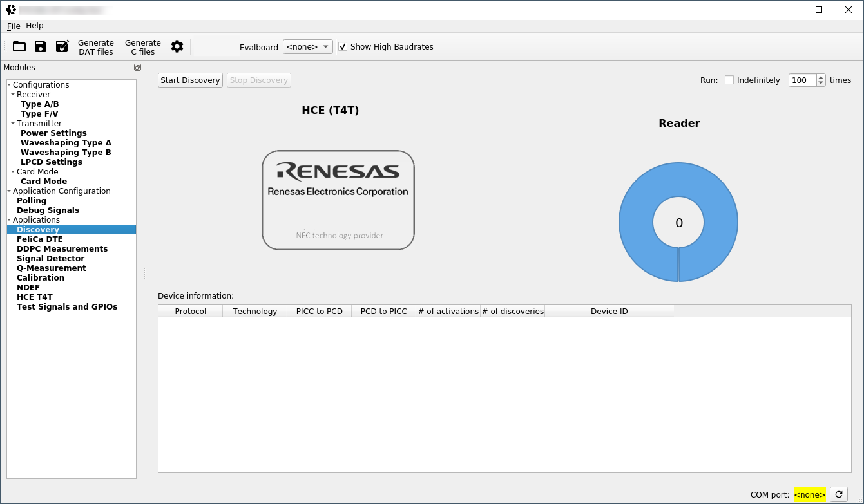Click the Generate DAT files toolbar item
The height and width of the screenshot is (504, 864).
point(95,47)
